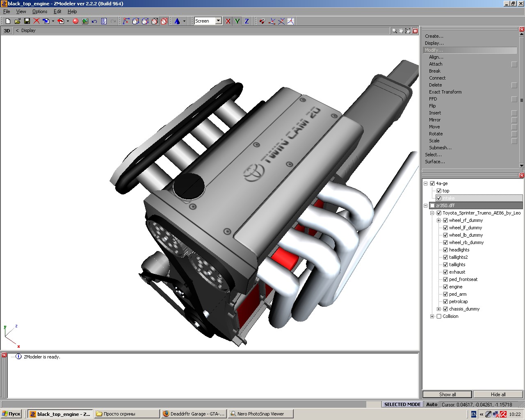Save the scene with the floppy icon

27,21
